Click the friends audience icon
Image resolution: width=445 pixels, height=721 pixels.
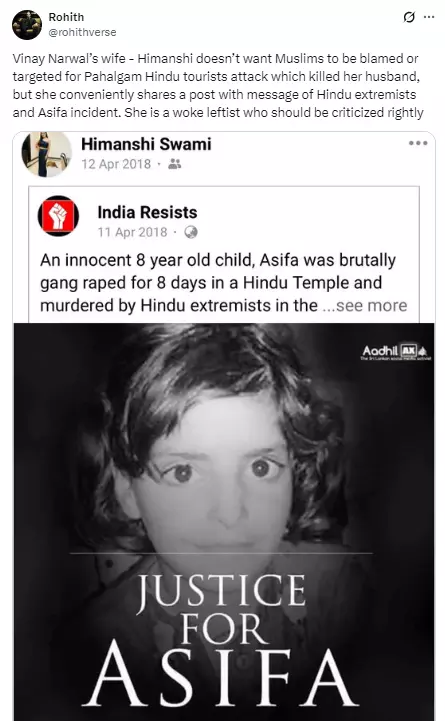pyautogui.click(x=175, y=164)
